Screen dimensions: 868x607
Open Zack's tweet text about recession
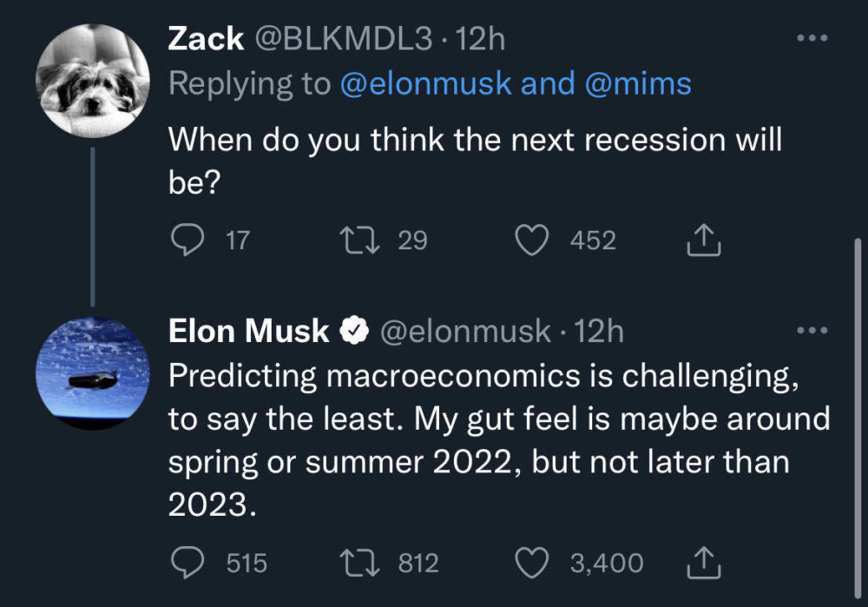tap(475, 161)
